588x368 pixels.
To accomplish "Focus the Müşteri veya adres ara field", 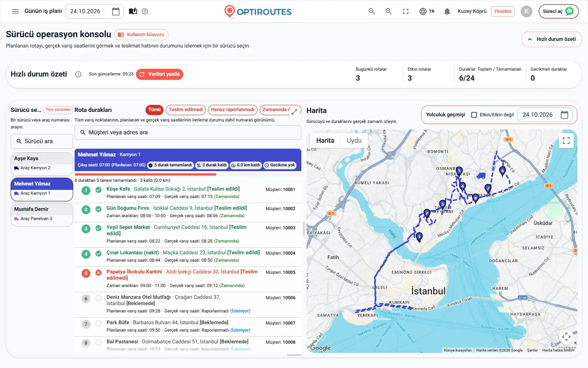I will click(x=188, y=132).
